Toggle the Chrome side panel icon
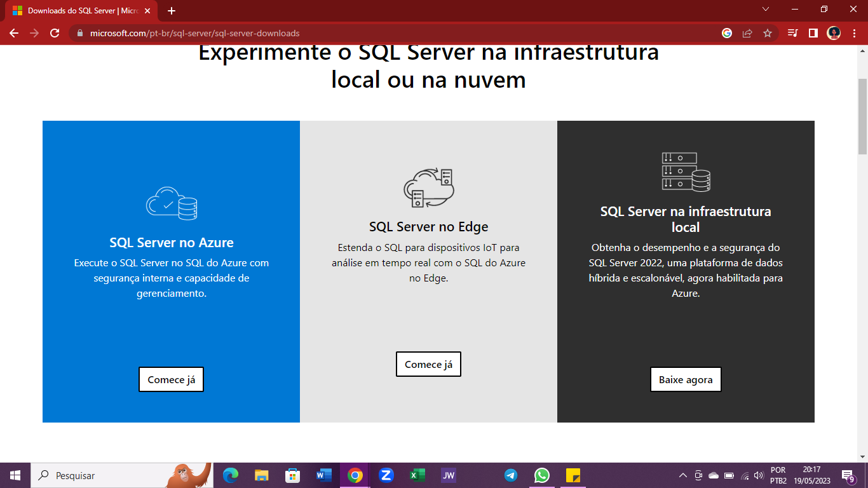 (x=813, y=33)
